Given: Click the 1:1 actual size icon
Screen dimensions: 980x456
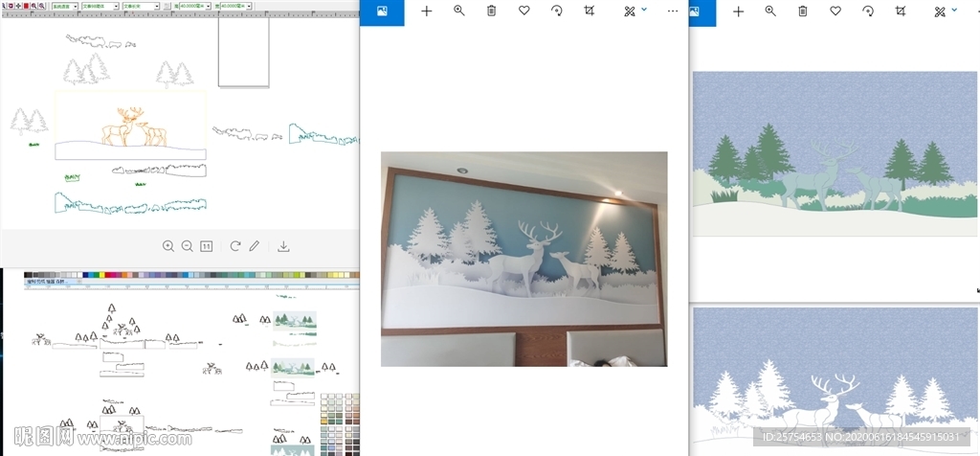Looking at the screenshot, I should click(207, 246).
